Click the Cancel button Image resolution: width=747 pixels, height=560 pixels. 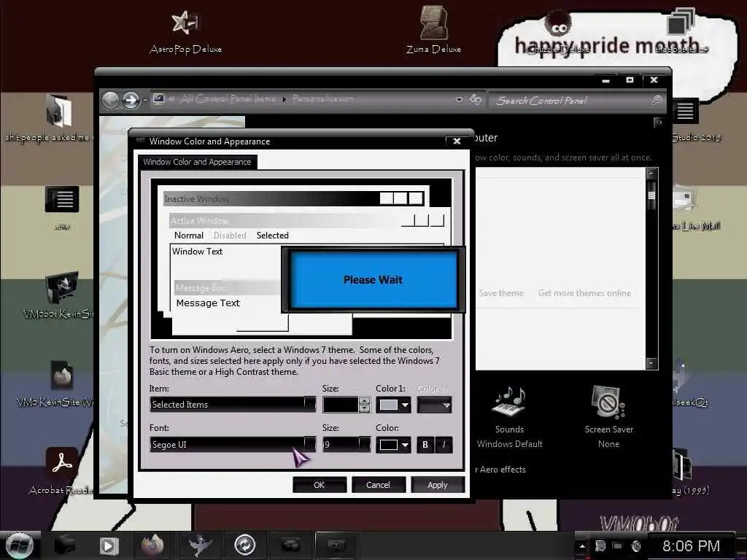[x=379, y=485]
